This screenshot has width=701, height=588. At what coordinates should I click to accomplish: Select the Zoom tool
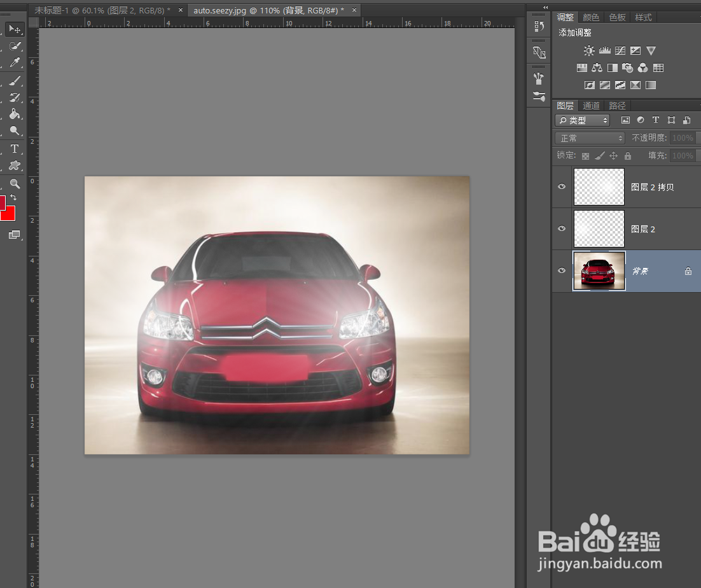tap(14, 184)
